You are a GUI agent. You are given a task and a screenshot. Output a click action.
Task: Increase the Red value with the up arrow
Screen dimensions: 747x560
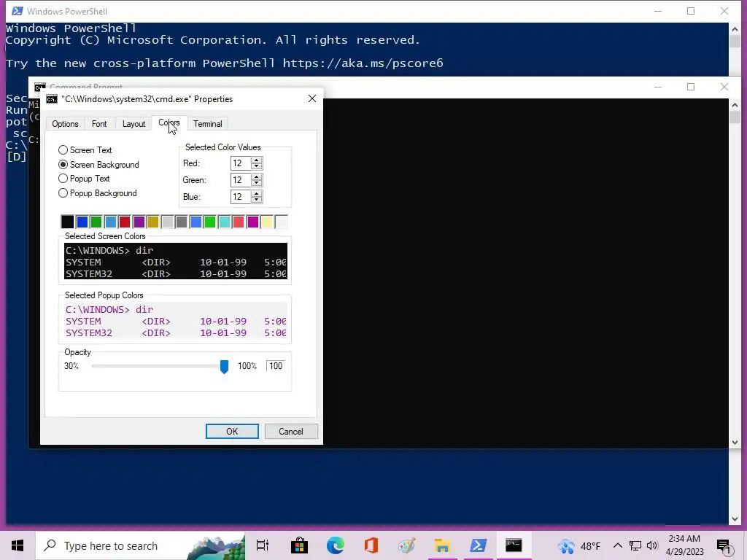[x=256, y=160]
